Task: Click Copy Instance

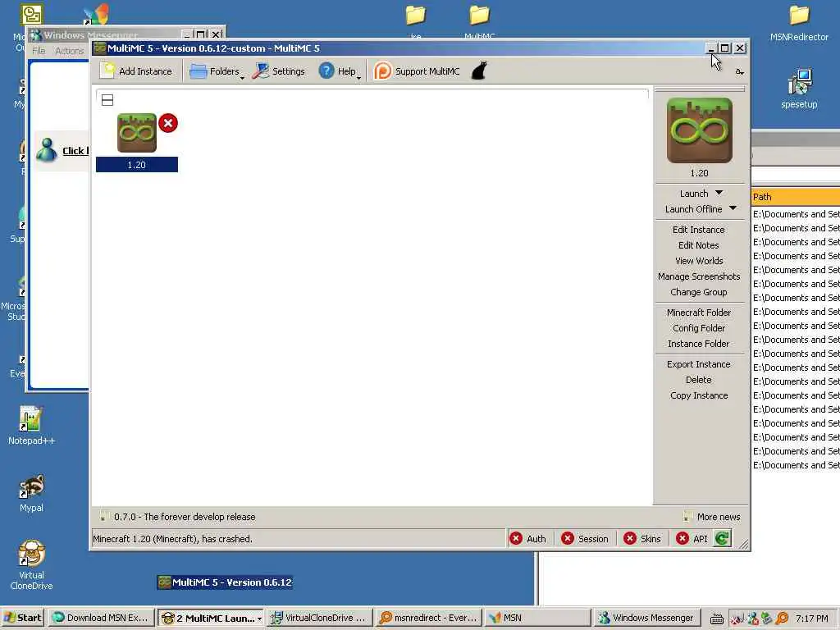Action: [x=699, y=395]
